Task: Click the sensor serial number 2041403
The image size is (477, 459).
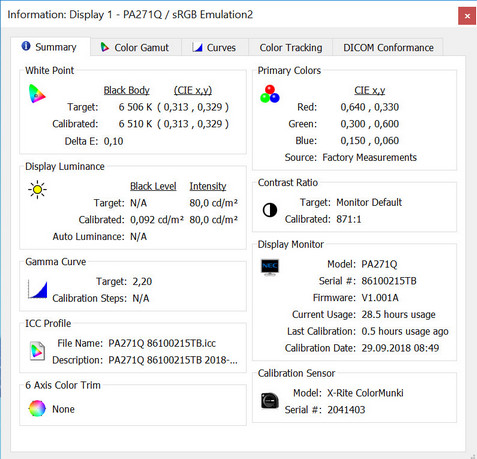Action: 346,410
